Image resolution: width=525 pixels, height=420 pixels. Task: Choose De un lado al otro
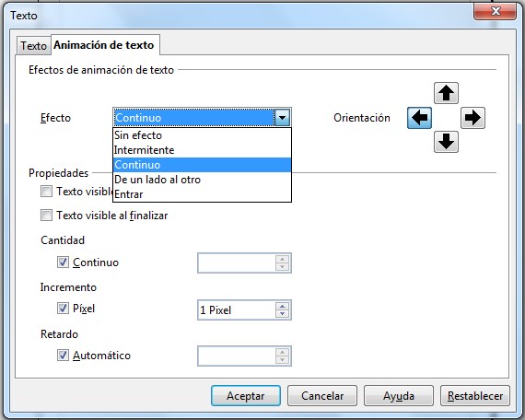coord(203,180)
